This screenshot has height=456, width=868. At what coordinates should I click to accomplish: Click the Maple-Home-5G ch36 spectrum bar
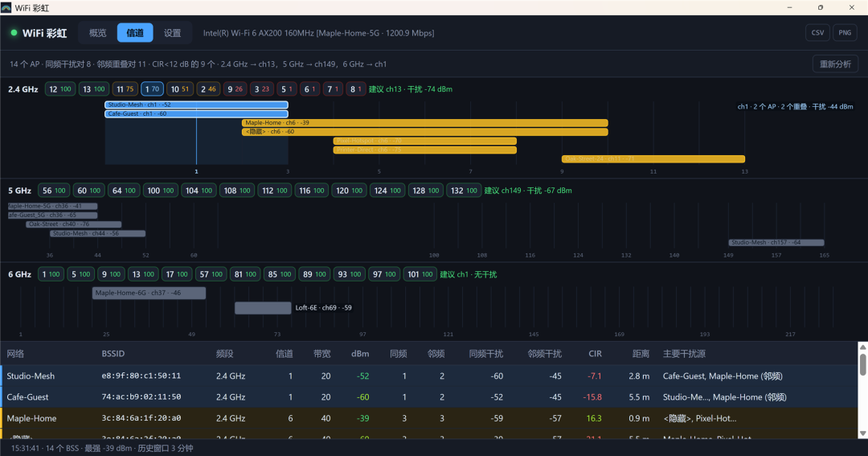point(52,206)
